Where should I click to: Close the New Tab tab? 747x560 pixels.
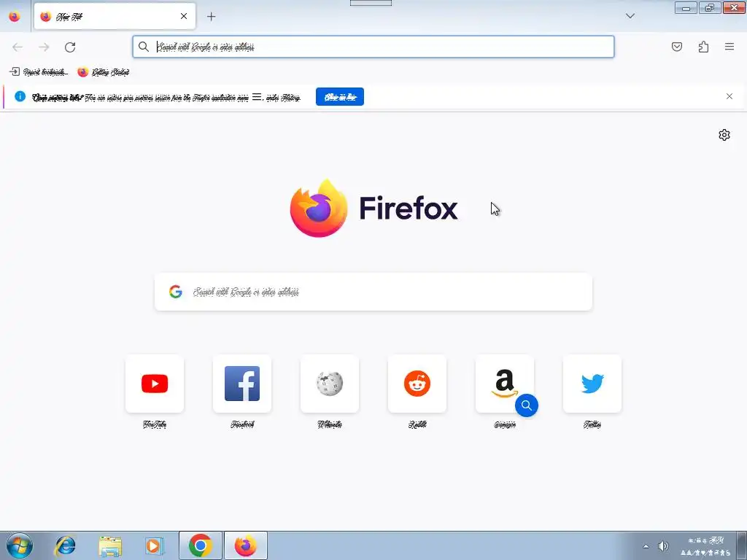pyautogui.click(x=184, y=16)
